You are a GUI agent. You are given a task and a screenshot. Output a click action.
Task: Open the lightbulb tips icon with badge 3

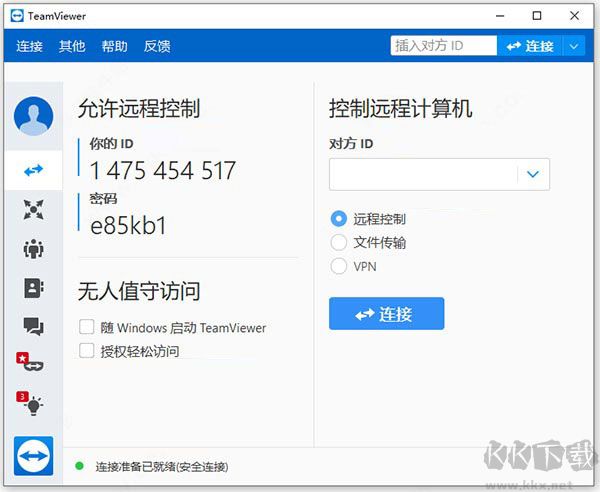click(30, 403)
